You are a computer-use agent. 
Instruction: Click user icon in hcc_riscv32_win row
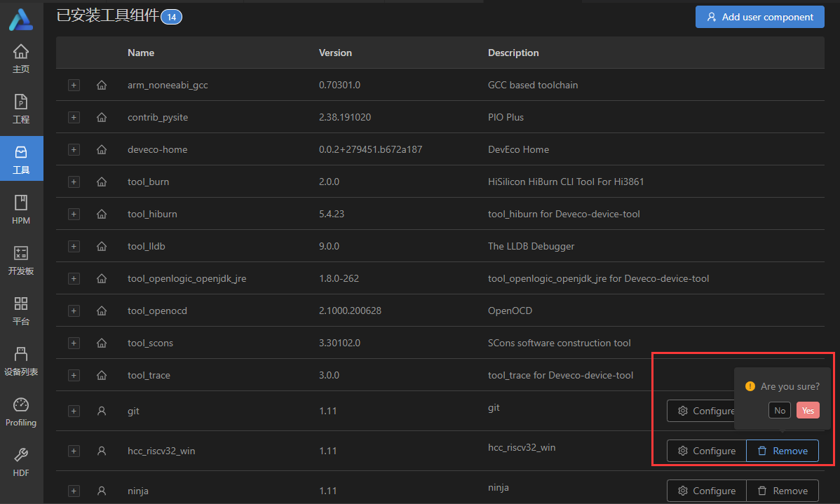point(101,451)
